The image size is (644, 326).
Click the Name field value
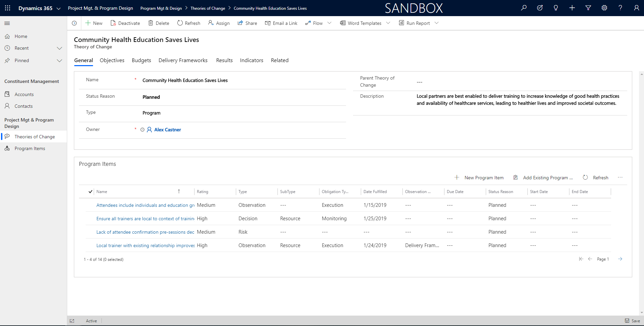point(185,80)
